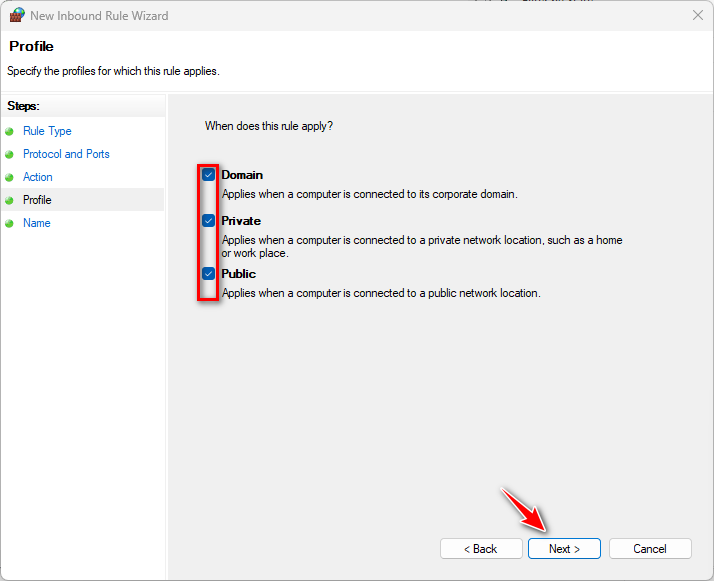Go back with the Back button

481,549
